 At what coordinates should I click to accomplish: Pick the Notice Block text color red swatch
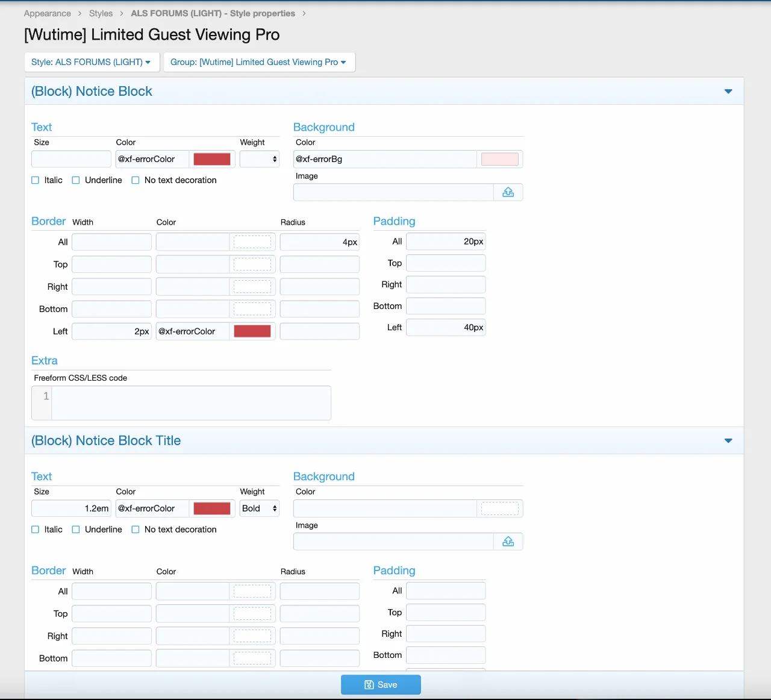coord(212,159)
